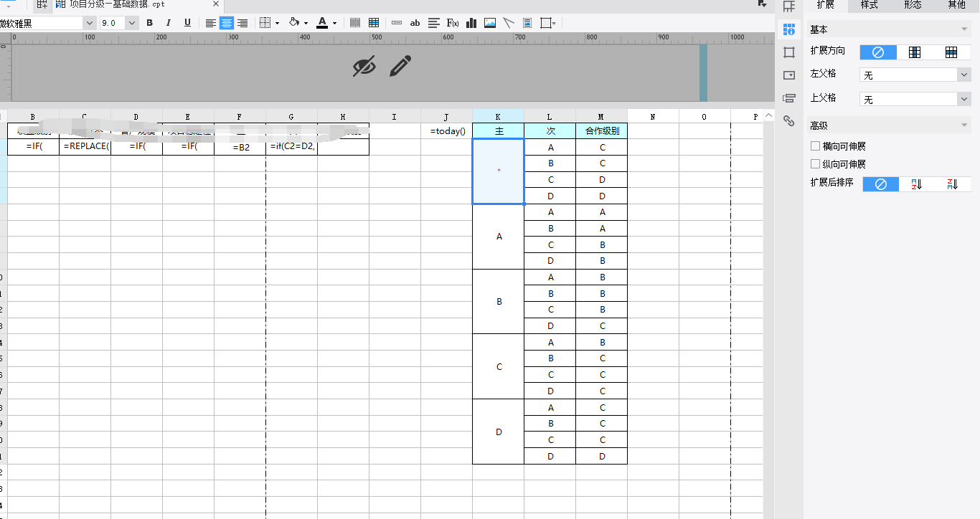Collapse the 基本 section
The width and height of the screenshot is (980, 519).
coord(964,29)
